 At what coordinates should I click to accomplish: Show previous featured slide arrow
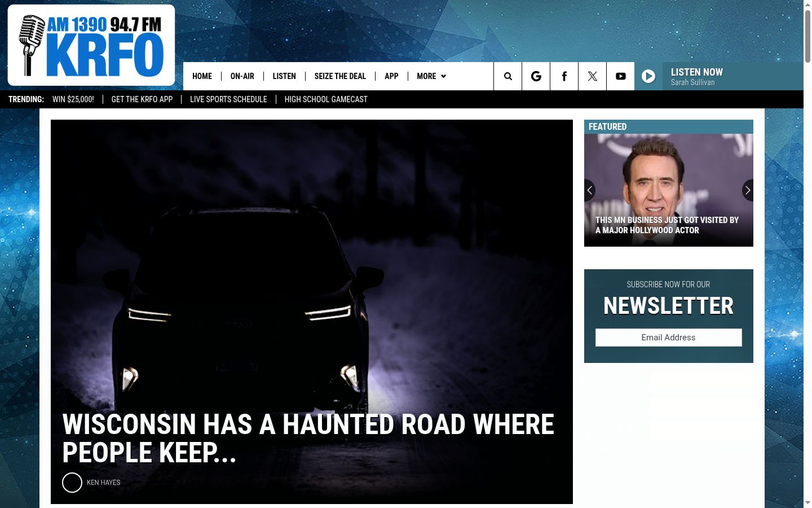[589, 190]
